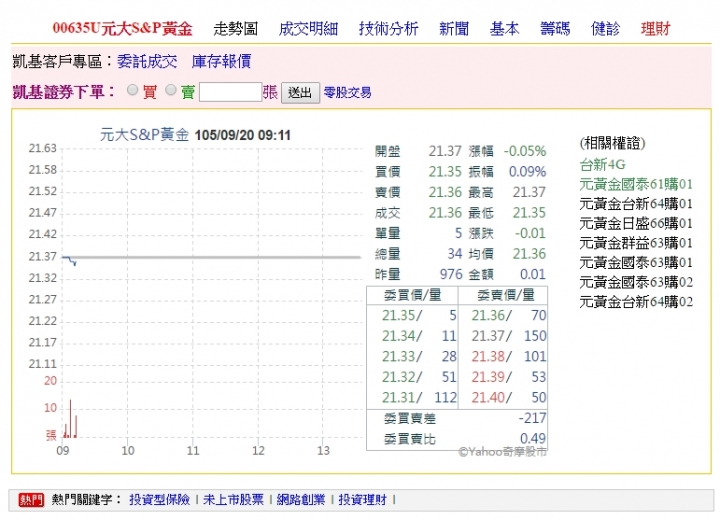720x520 pixels.
Task: Go to the 技術分析 tab
Action: point(388,29)
